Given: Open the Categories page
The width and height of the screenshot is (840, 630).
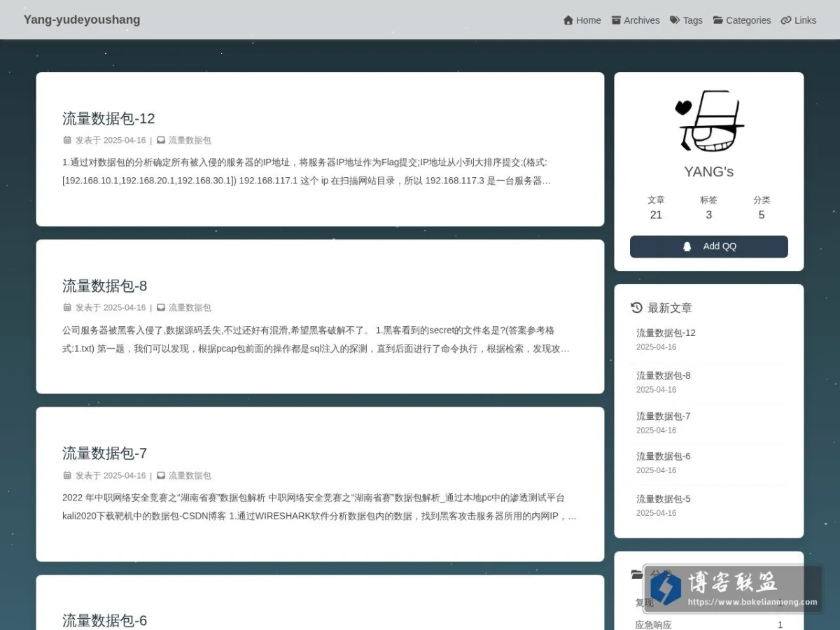Looking at the screenshot, I should (742, 20).
